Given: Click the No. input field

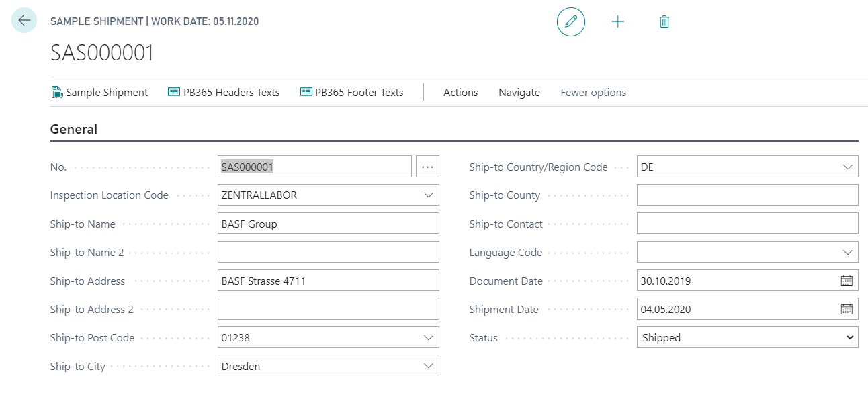Looking at the screenshot, I should (314, 167).
